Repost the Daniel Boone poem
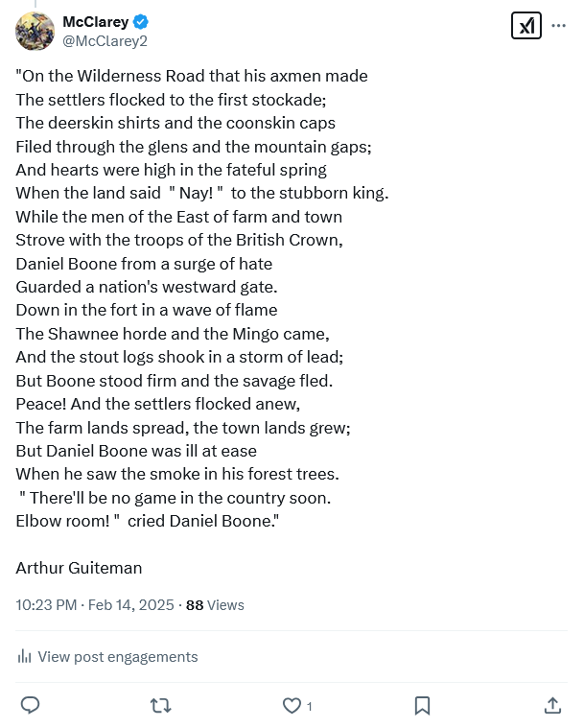 161,706
